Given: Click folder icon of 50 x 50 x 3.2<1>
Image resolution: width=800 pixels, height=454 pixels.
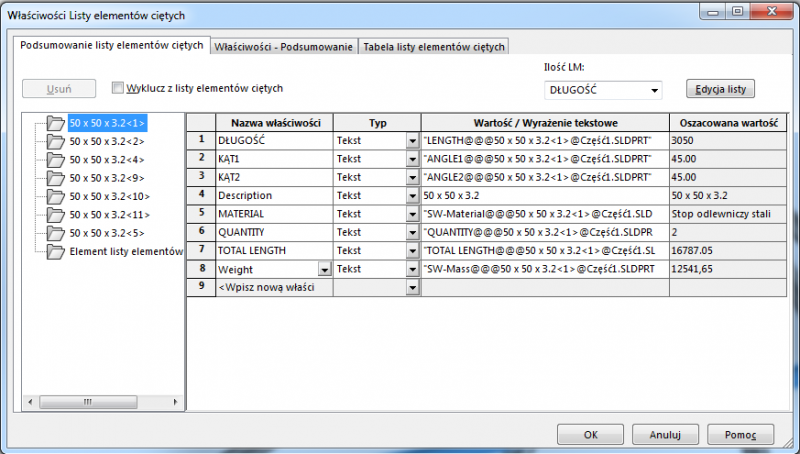Looking at the screenshot, I should tap(55, 124).
